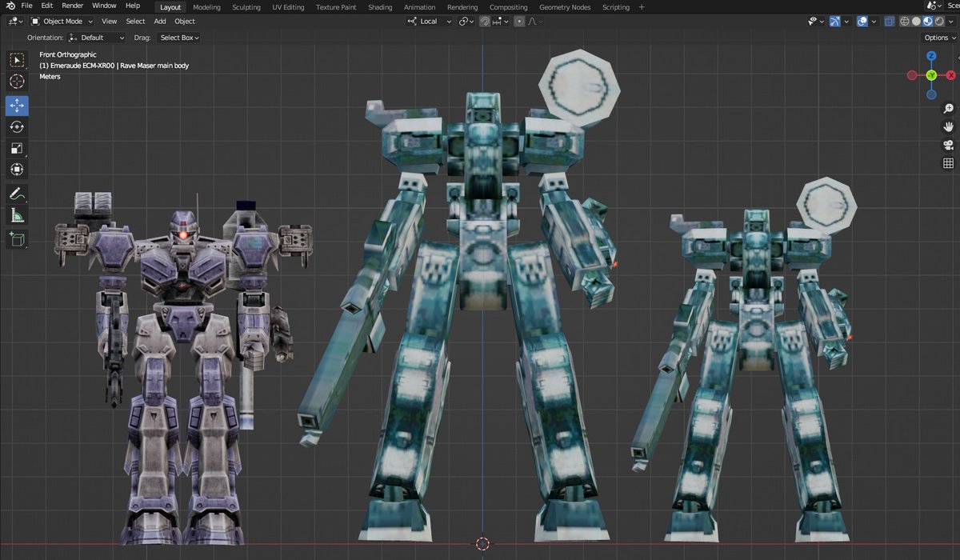Open the overlays settings dropdown arrow
The width and height of the screenshot is (960, 560).
point(874,22)
